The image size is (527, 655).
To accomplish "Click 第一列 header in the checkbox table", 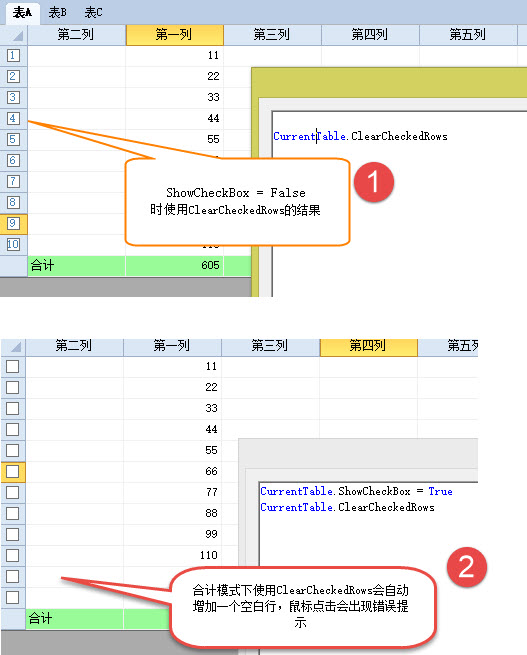I will click(x=172, y=346).
